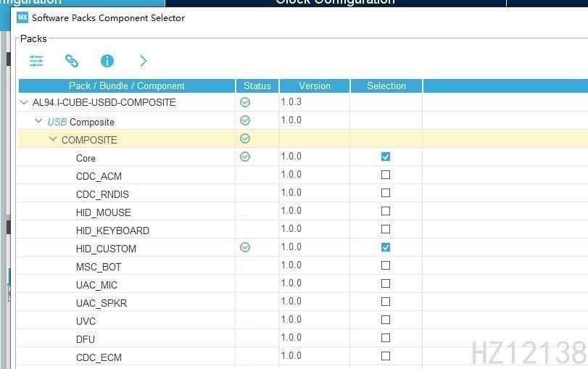This screenshot has height=369, width=588.
Task: Select the COMPOSITE group label
Action: click(x=89, y=140)
